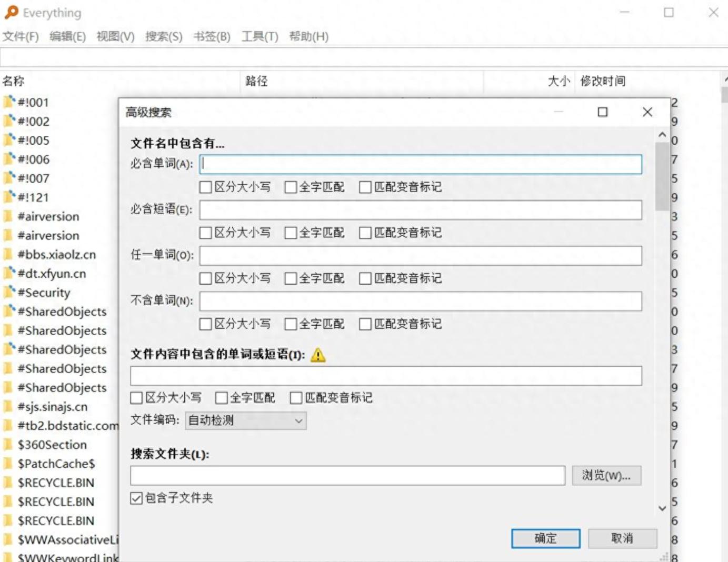Open the 搜索(S) menu
This screenshot has height=562, width=728.
click(163, 36)
